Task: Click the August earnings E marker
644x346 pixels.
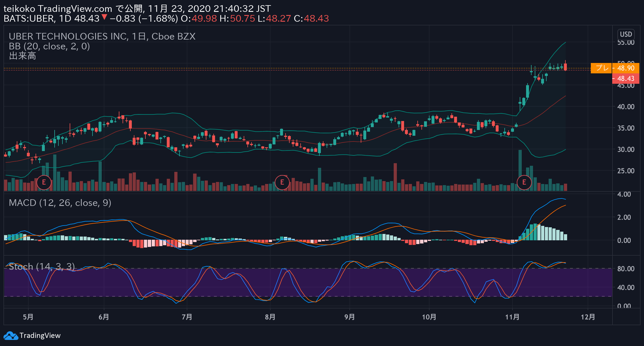Action: pos(282,183)
